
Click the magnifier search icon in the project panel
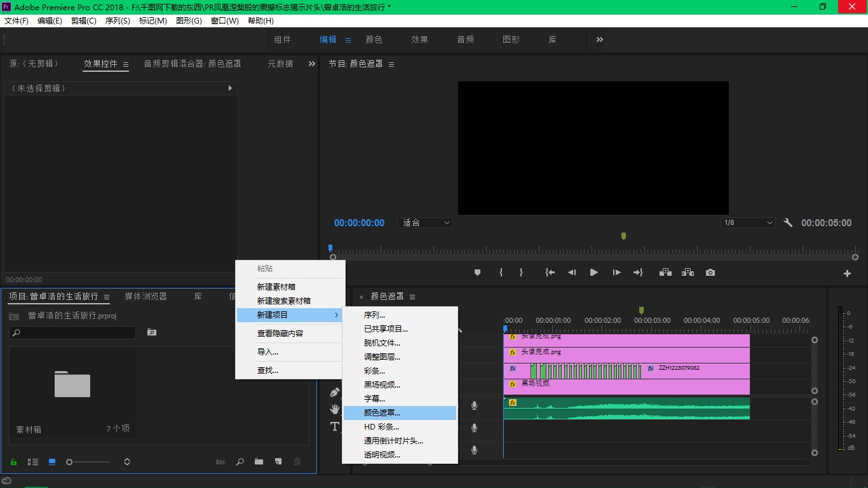click(x=240, y=461)
